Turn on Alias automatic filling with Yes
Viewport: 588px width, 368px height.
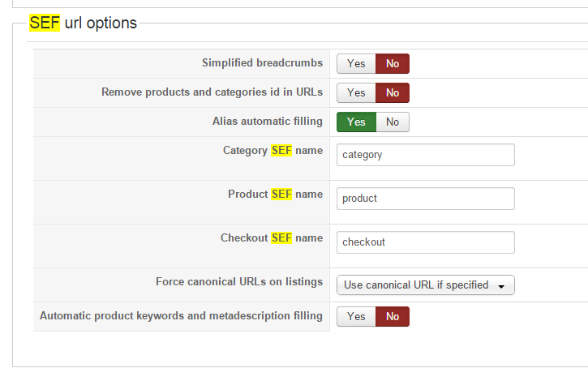[356, 122]
